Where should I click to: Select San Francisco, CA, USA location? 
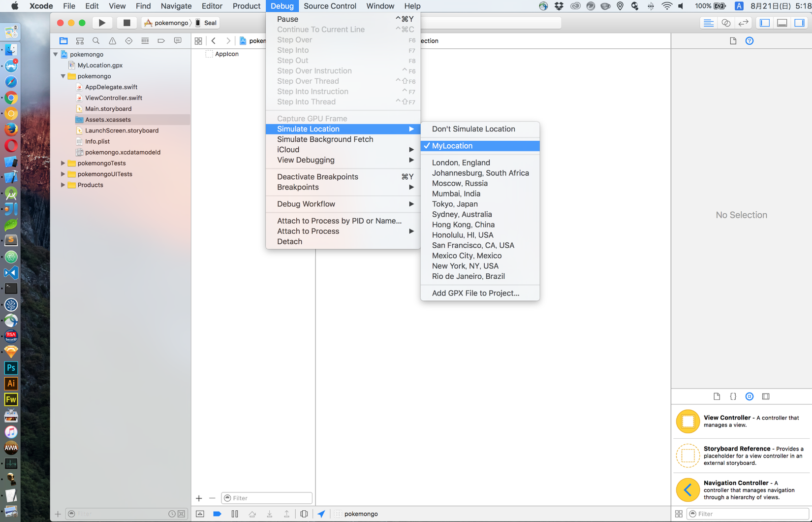(480, 245)
